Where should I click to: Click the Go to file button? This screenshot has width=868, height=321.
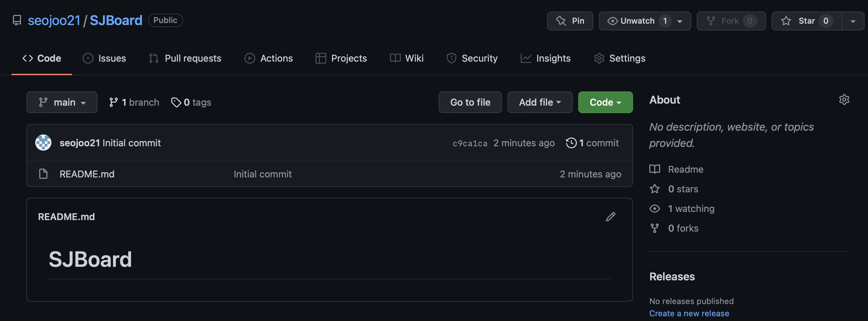(470, 102)
